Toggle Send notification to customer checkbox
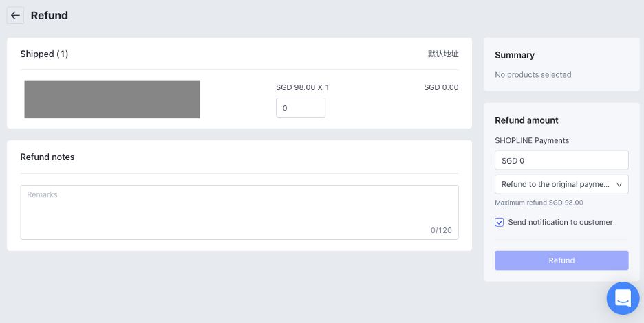Viewport: 644px width, 323px height. coord(500,222)
